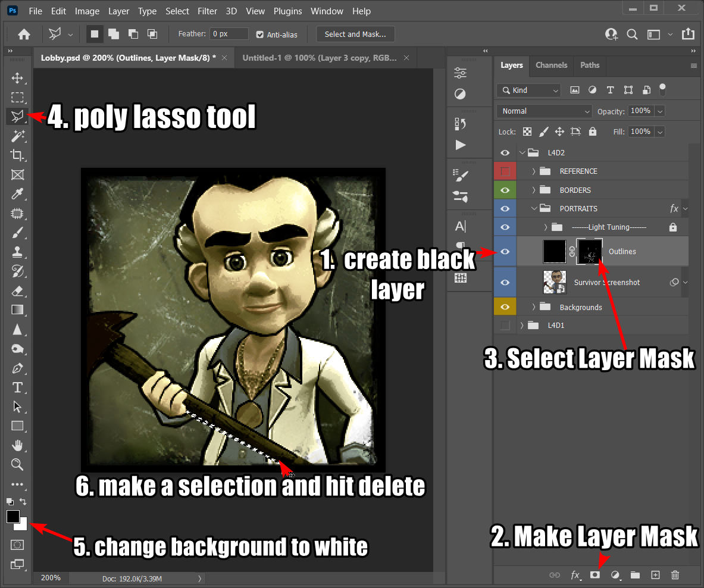Add adjustment layer icon in Layers panel
The width and height of the screenshot is (704, 588).
click(x=615, y=575)
